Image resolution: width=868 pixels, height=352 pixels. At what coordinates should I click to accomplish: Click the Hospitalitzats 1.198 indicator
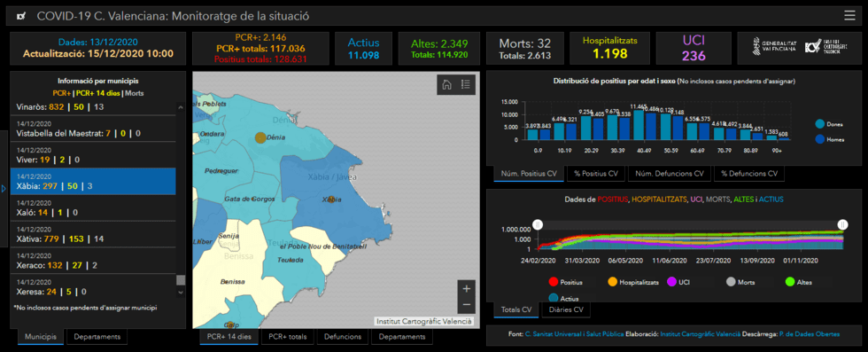pos(609,48)
